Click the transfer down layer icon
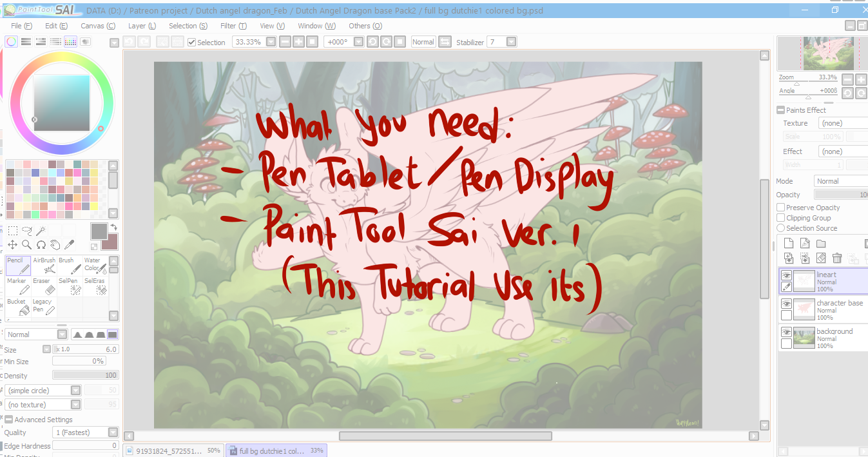 (x=789, y=258)
